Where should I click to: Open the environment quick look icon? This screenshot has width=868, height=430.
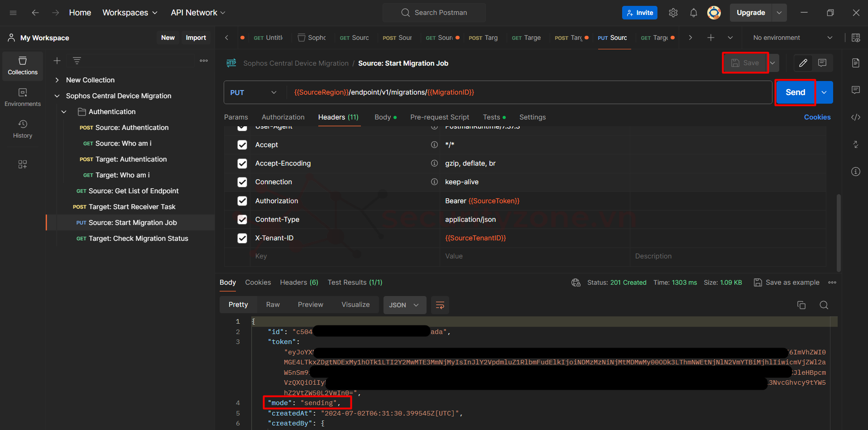(856, 38)
